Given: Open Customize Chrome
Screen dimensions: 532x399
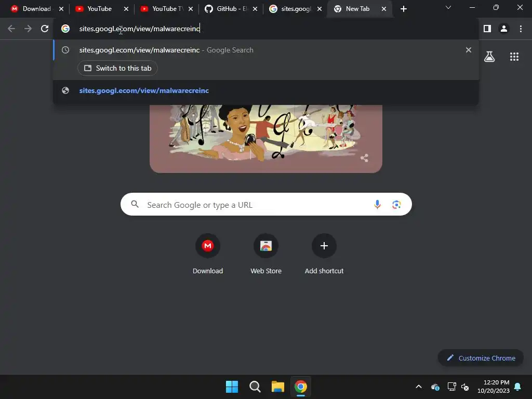Looking at the screenshot, I should [x=481, y=358].
